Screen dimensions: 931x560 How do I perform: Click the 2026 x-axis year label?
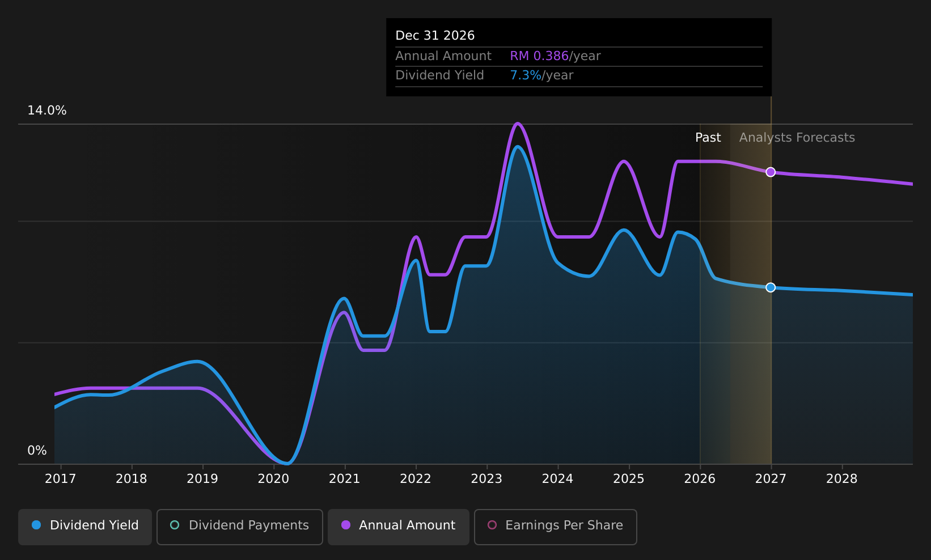point(700,479)
